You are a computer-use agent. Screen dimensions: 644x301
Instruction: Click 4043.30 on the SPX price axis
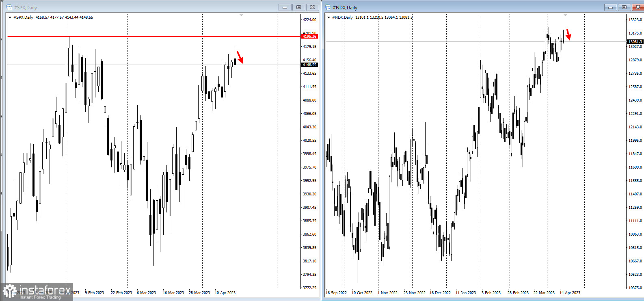(309, 127)
